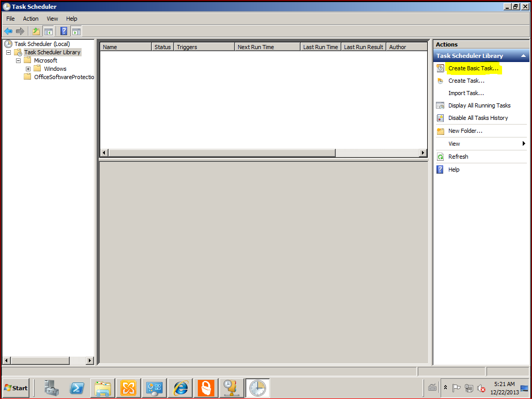
Task: Sort tasks by Next Run Time column
Action: [267, 47]
